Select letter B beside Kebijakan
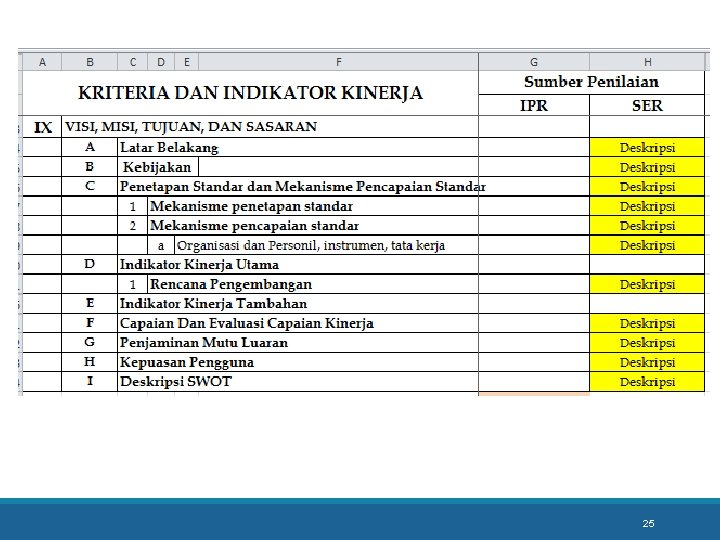720x540 pixels. [x=90, y=167]
